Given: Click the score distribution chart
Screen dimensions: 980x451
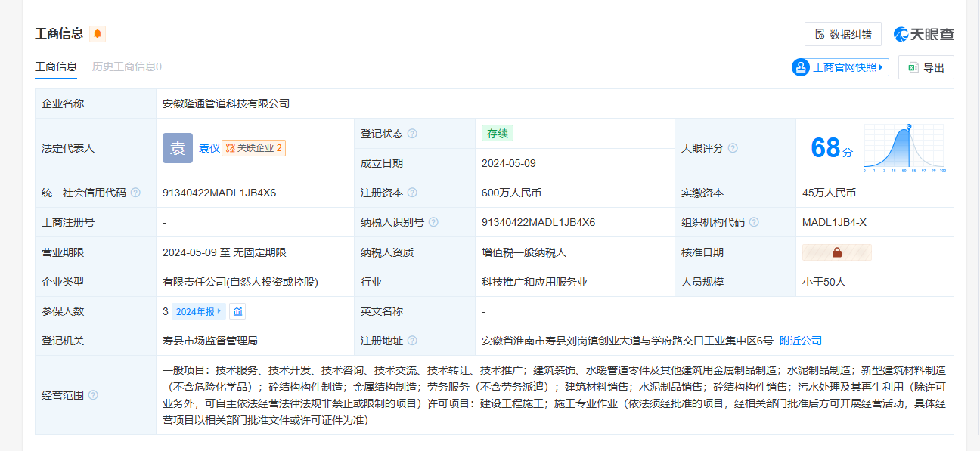Looking at the screenshot, I should [x=905, y=148].
